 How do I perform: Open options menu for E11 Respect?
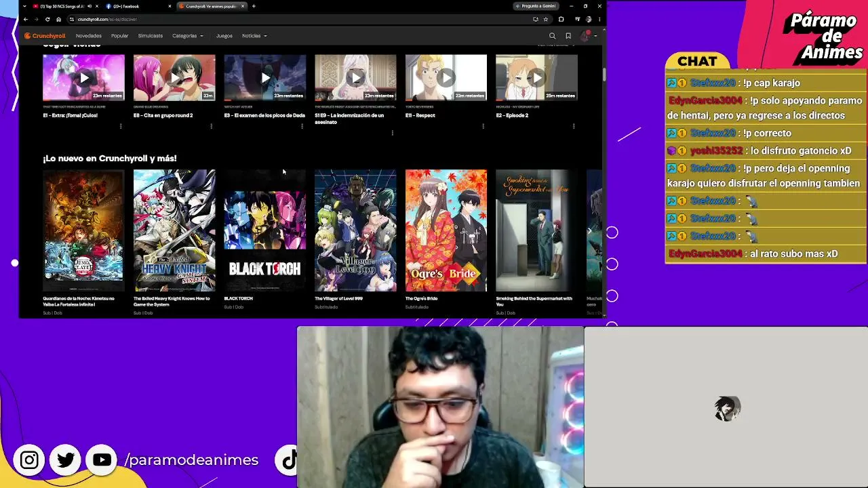[x=483, y=126]
